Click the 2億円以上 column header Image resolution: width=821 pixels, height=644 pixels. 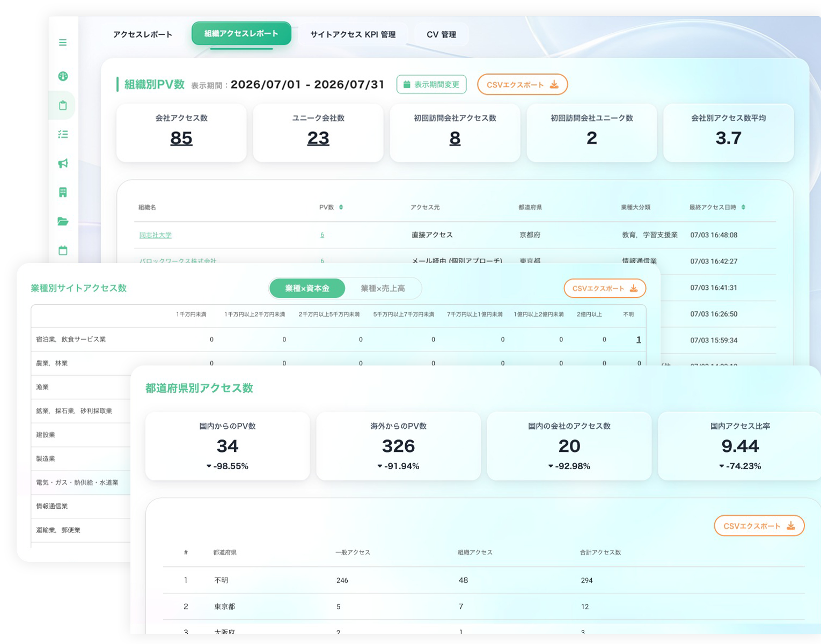[x=589, y=314]
